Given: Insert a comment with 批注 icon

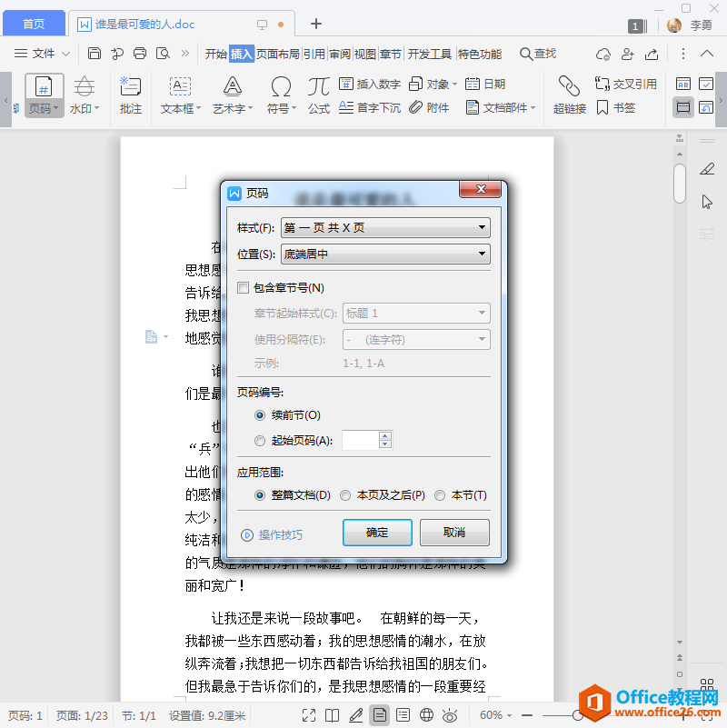Looking at the screenshot, I should tap(131, 95).
